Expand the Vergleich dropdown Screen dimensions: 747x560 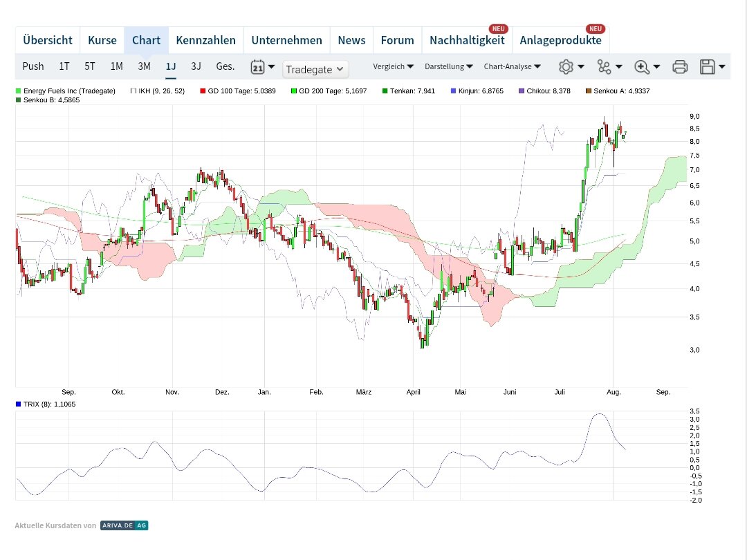pyautogui.click(x=393, y=66)
